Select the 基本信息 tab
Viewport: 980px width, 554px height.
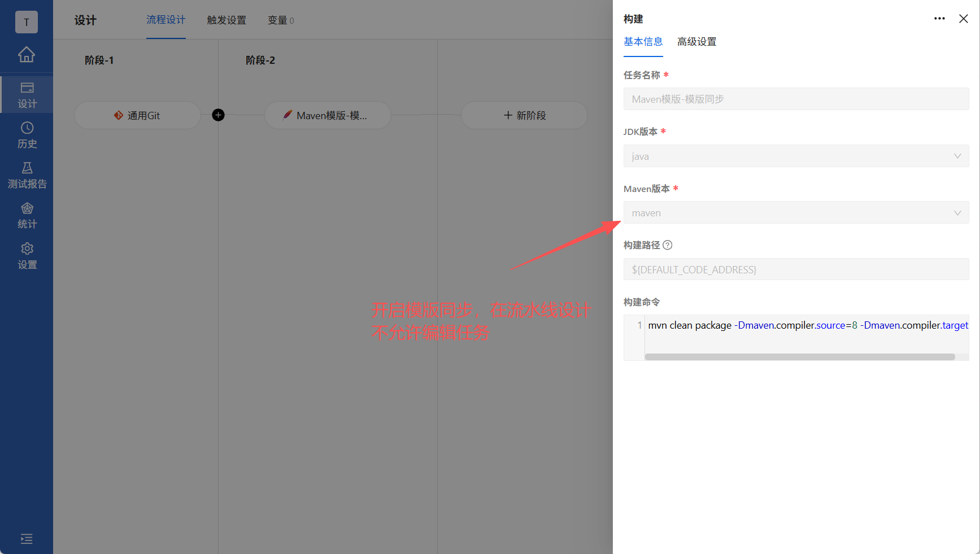click(643, 42)
